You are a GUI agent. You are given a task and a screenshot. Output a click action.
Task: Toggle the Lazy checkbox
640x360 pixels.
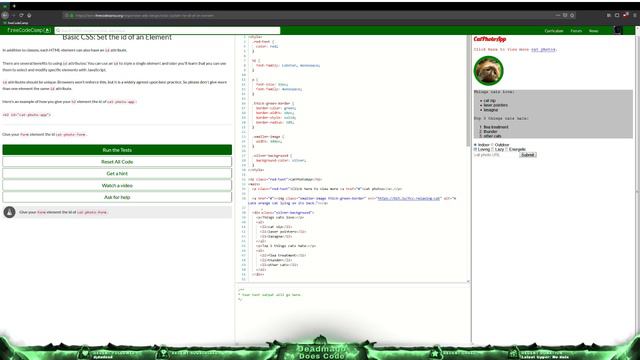(x=492, y=149)
